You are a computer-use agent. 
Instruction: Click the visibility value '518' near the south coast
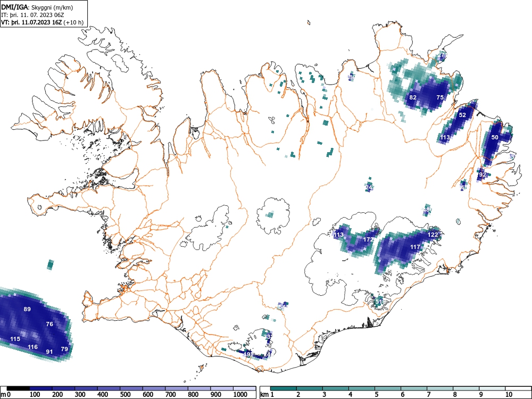click(x=380, y=302)
